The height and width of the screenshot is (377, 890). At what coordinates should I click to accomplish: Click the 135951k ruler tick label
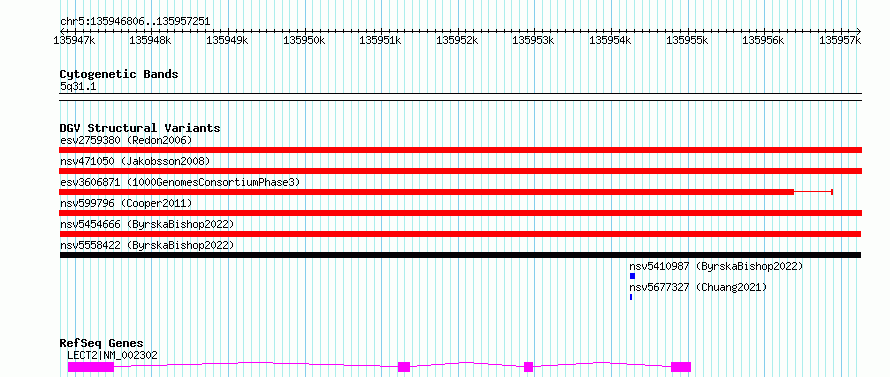tap(381, 40)
